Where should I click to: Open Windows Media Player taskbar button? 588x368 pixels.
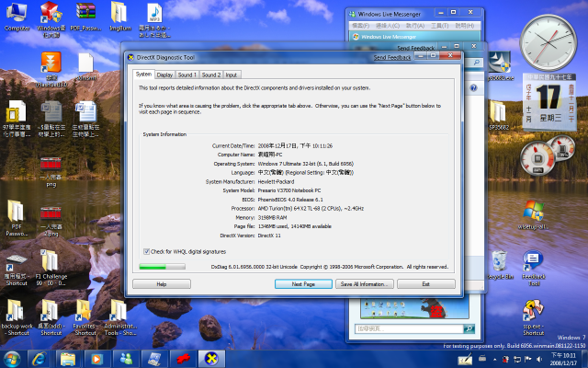pos(96,359)
